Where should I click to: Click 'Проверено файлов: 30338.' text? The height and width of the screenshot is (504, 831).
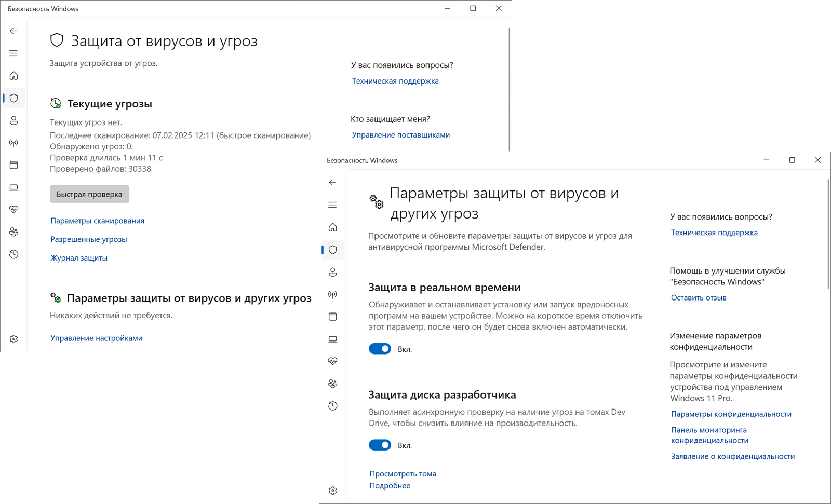click(101, 169)
